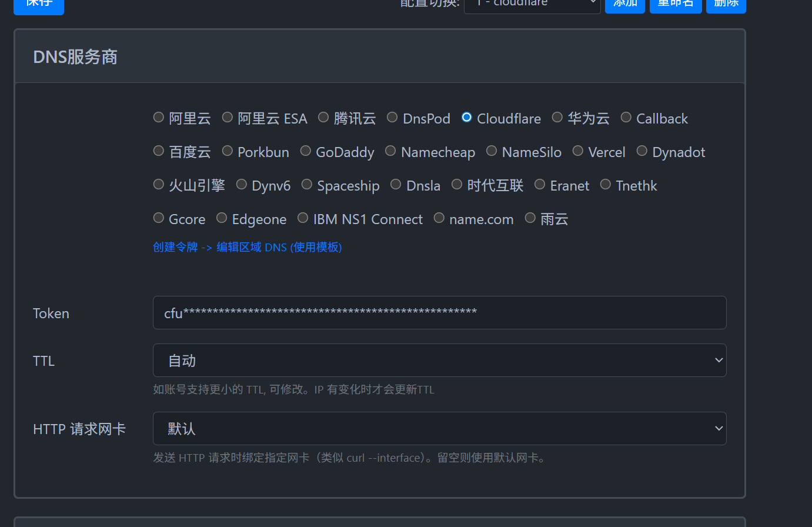The width and height of the screenshot is (812, 527).
Task: Switch provider to 华为云
Action: (x=557, y=117)
